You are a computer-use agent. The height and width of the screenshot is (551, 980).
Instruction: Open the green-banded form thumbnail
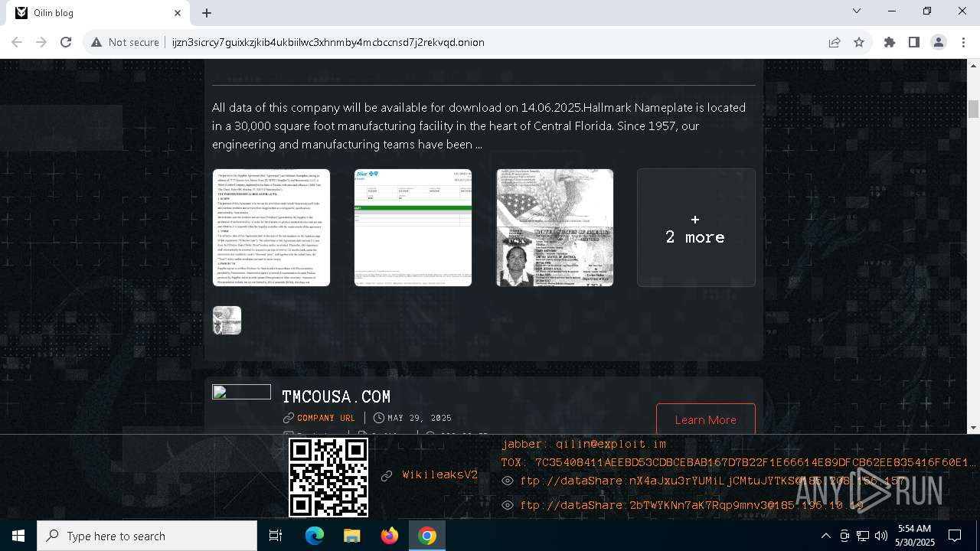pos(413,227)
